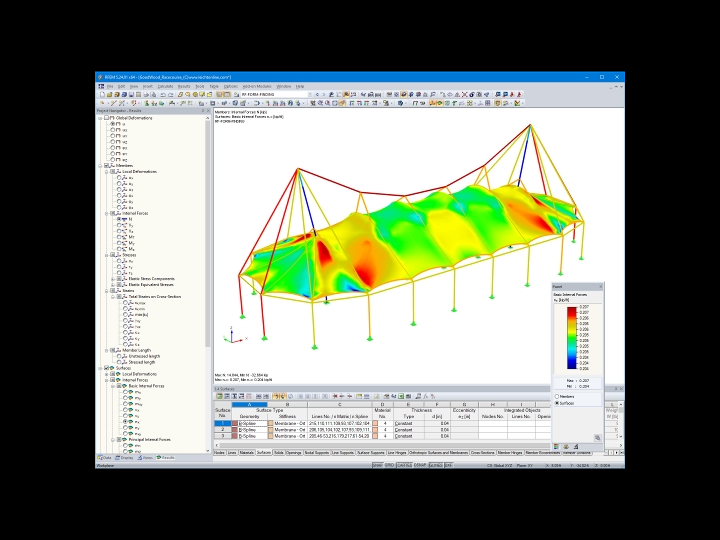
Task: Toggle the DXF button in status bar
Action: (x=448, y=466)
